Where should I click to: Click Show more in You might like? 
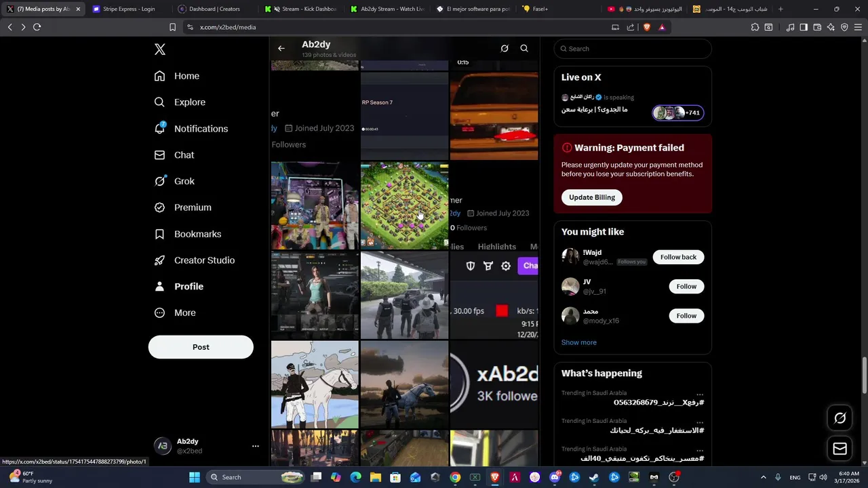click(x=579, y=342)
